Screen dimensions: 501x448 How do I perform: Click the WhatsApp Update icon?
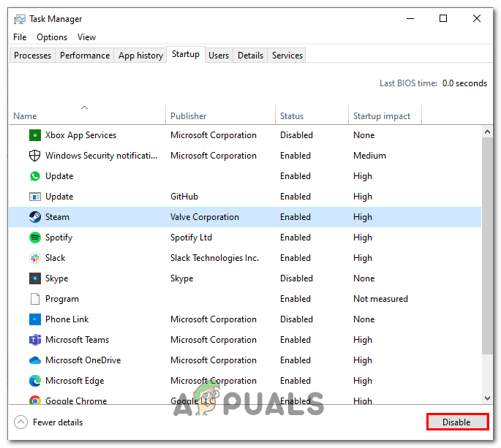point(35,176)
